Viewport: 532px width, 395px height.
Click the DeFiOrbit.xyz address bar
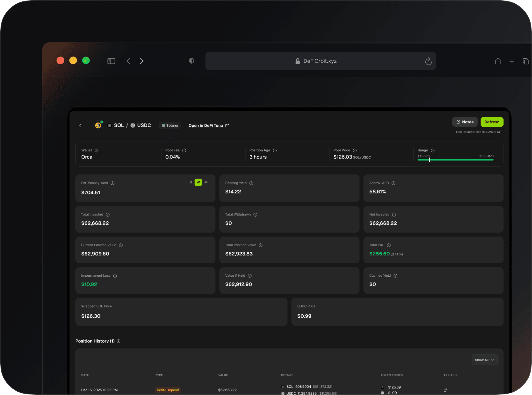[x=321, y=61]
